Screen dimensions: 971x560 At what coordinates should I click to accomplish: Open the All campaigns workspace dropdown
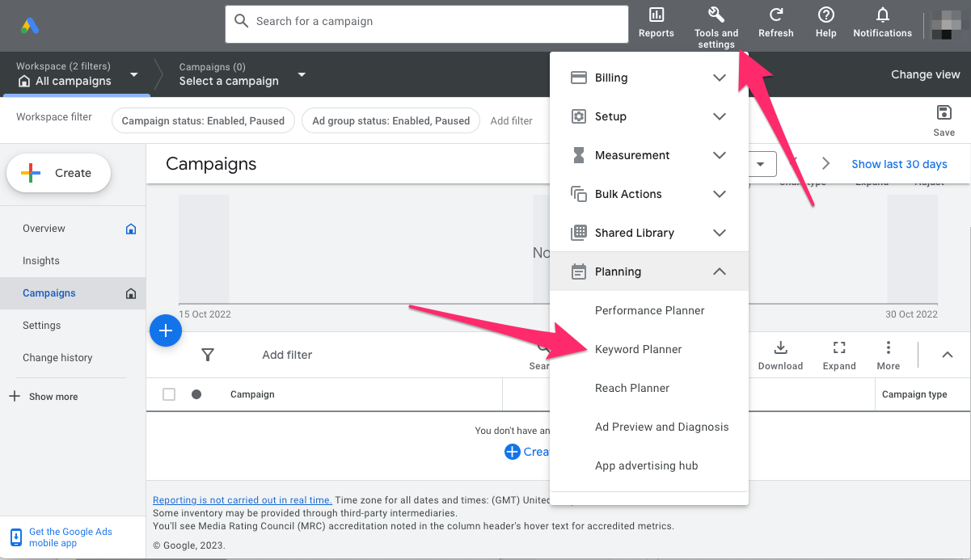tap(134, 75)
